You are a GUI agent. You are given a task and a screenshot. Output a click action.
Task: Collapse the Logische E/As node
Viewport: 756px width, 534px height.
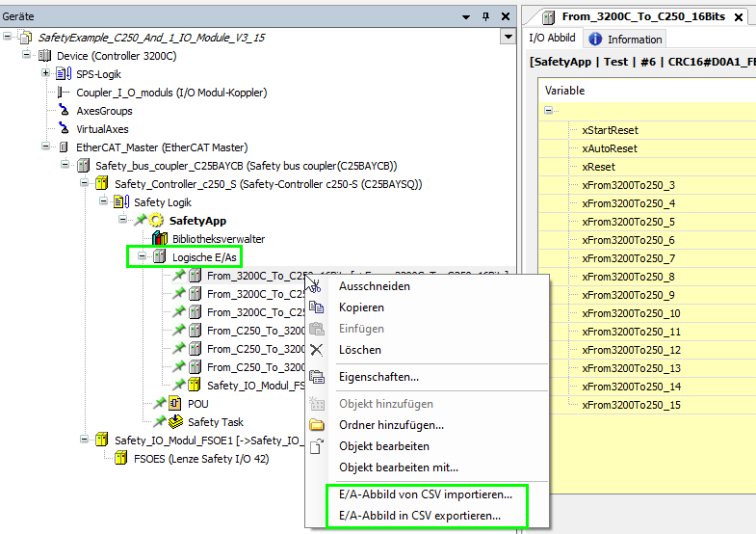(143, 256)
